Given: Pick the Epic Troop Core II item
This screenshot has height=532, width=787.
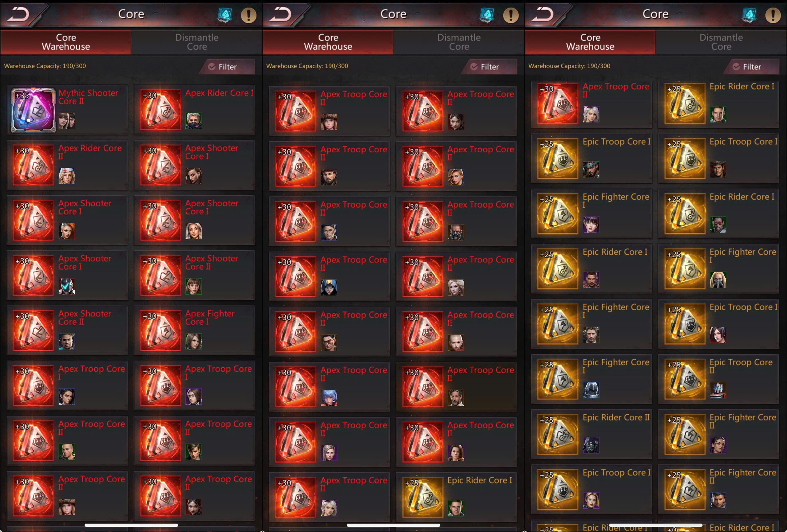Looking at the screenshot, I should tap(718, 379).
